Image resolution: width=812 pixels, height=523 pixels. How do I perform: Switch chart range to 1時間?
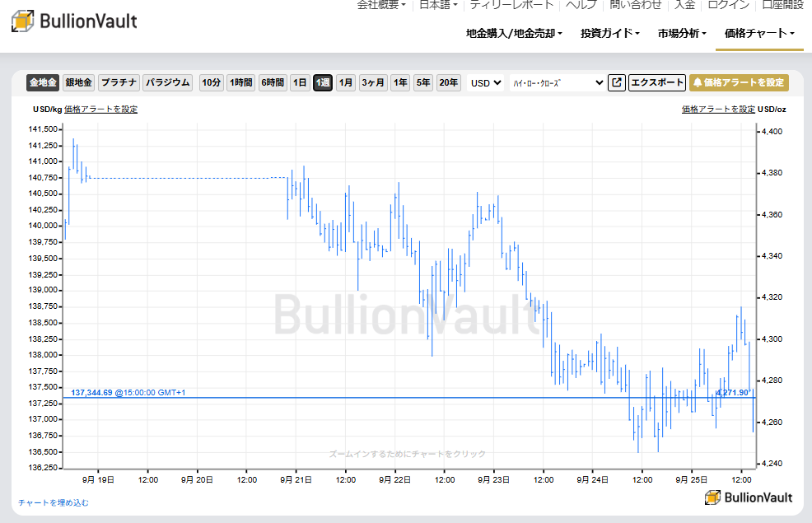click(x=240, y=82)
